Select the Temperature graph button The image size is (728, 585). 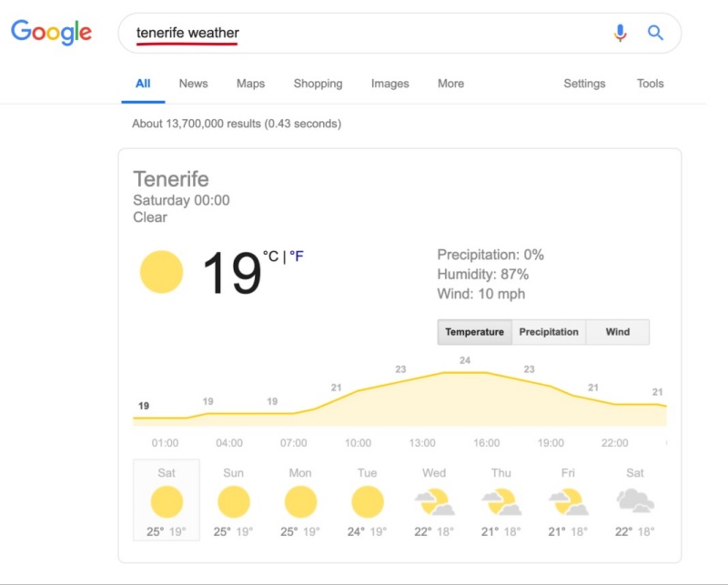click(474, 332)
